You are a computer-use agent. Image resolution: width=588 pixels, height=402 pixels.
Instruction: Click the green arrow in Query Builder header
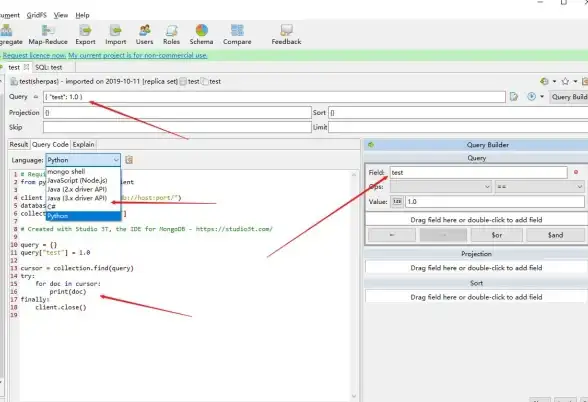pyautogui.click(x=371, y=145)
